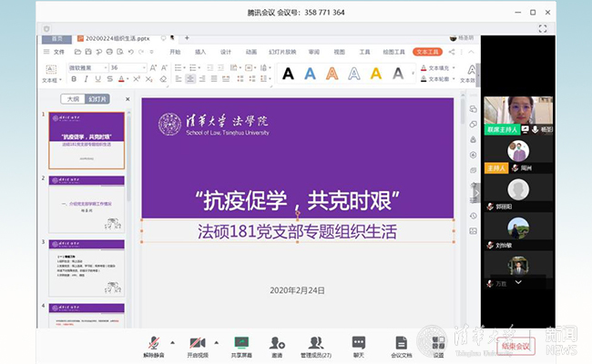Switch to the Outline pane tab
This screenshot has width=592, height=364.
[72, 99]
